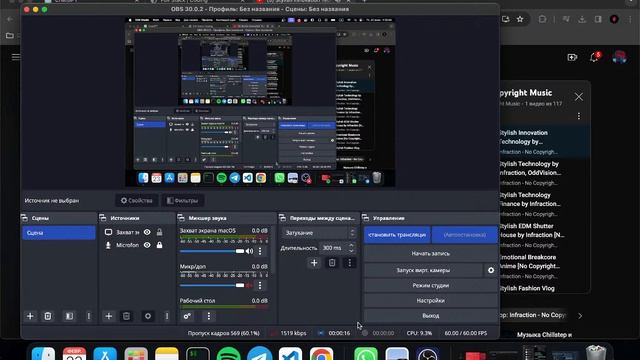The width and height of the screenshot is (640, 360).
Task: Open transition type dropdown Затухание
Action: 319,233
